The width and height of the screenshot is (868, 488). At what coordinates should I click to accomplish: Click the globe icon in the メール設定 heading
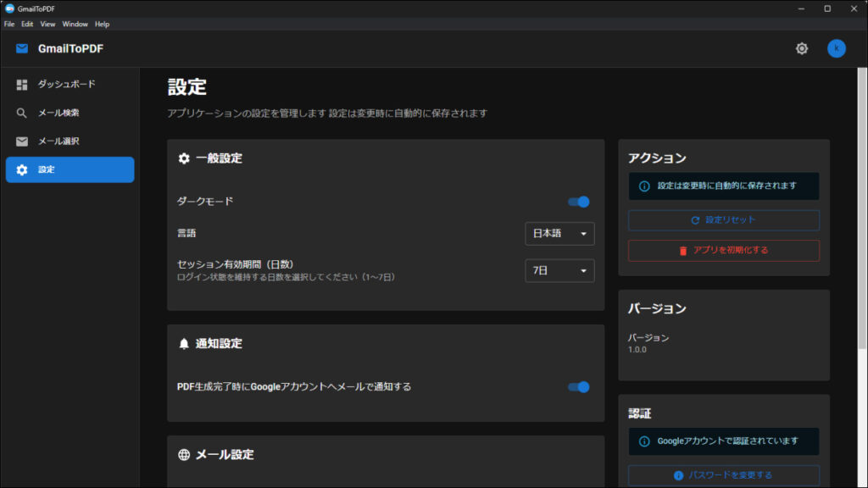pos(184,455)
